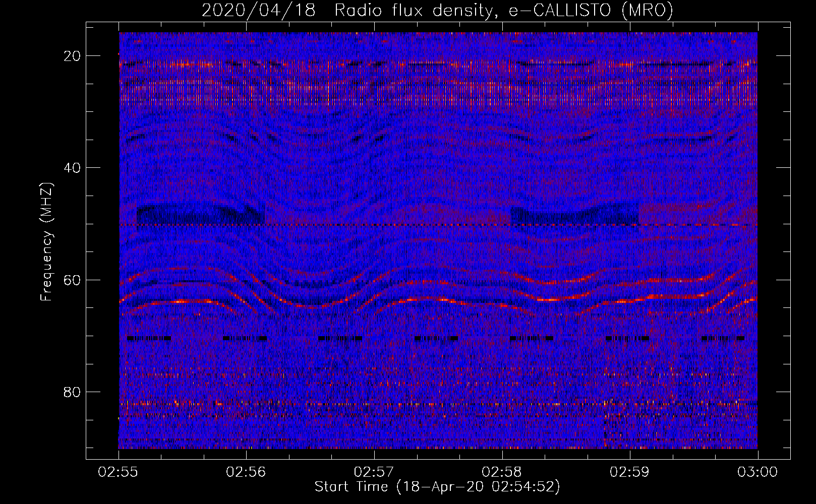Click the 'Start Time (18-Apr-20 02:54:52)' x-axis label
Screen dimensions: 816x504
click(x=437, y=487)
